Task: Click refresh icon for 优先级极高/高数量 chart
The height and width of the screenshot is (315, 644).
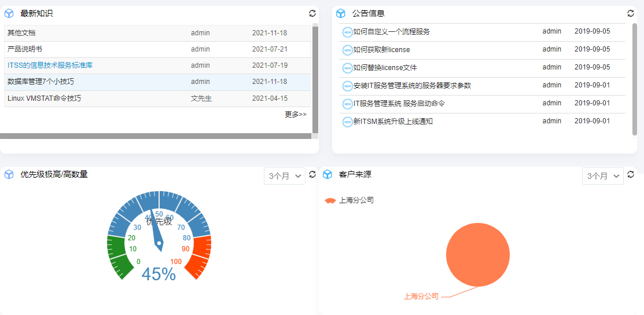Action: [x=312, y=174]
